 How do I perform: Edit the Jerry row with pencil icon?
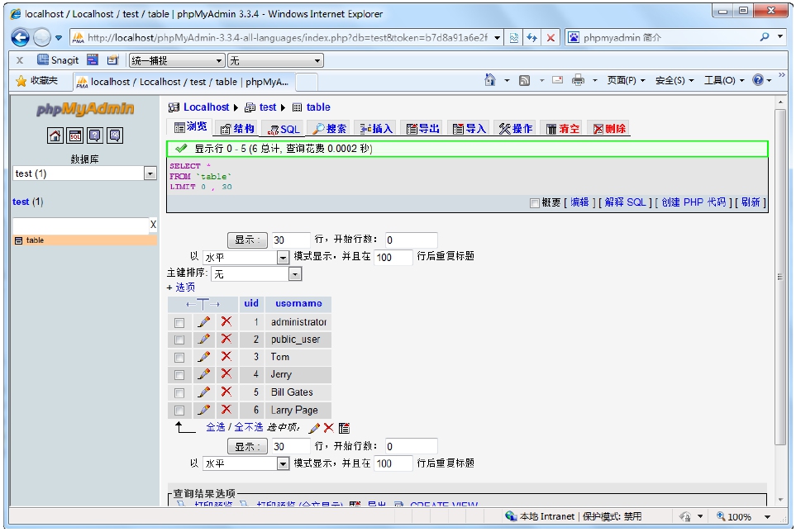(204, 374)
